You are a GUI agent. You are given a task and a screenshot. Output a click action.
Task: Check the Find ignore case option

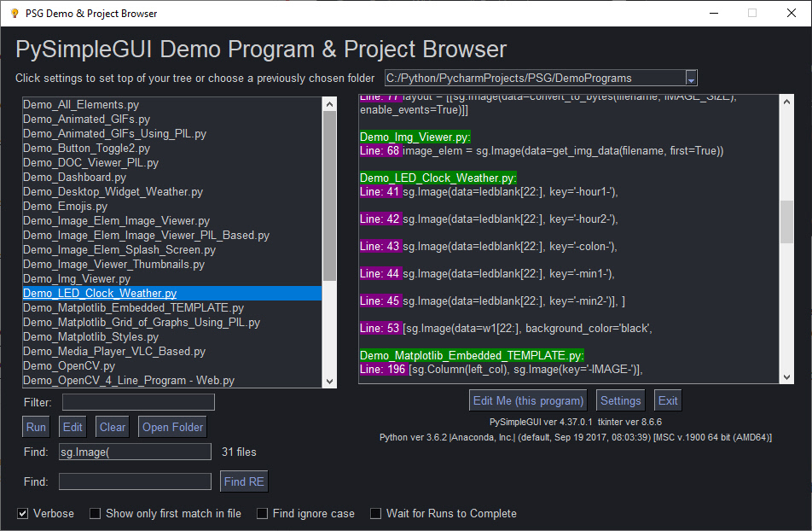coord(263,514)
